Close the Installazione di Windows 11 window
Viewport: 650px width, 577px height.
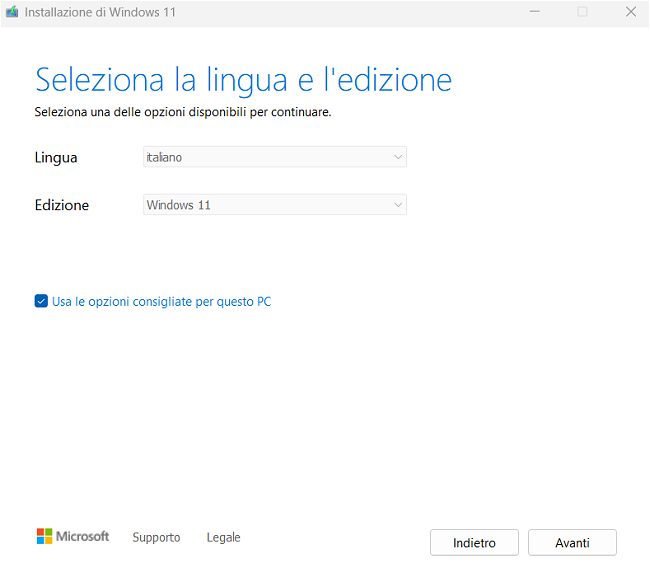(x=631, y=12)
